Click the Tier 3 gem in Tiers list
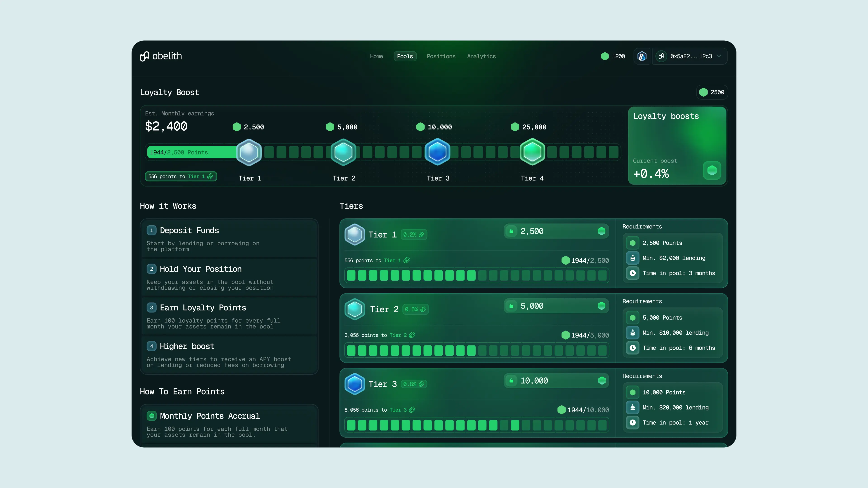The height and width of the screenshot is (488, 868). pyautogui.click(x=354, y=384)
